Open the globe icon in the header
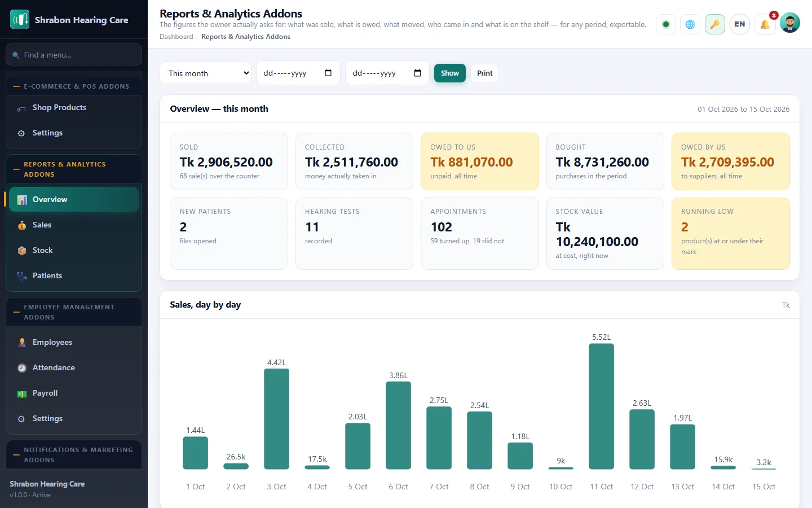The height and width of the screenshot is (508, 812). pyautogui.click(x=690, y=24)
